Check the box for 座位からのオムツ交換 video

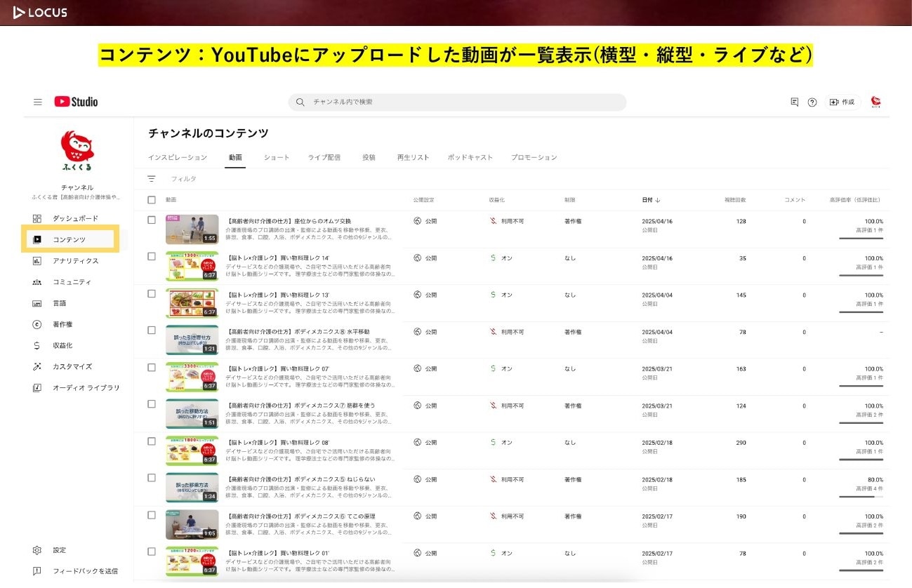click(x=152, y=220)
